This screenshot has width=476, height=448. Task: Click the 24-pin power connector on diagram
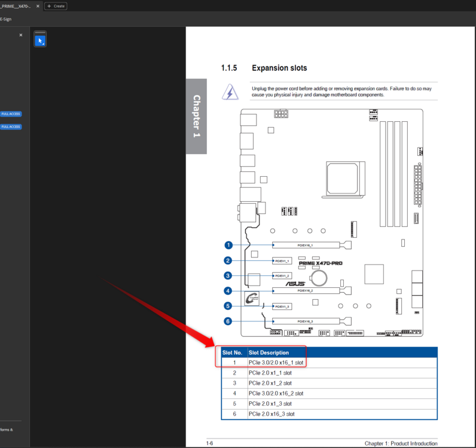pyautogui.click(x=418, y=185)
